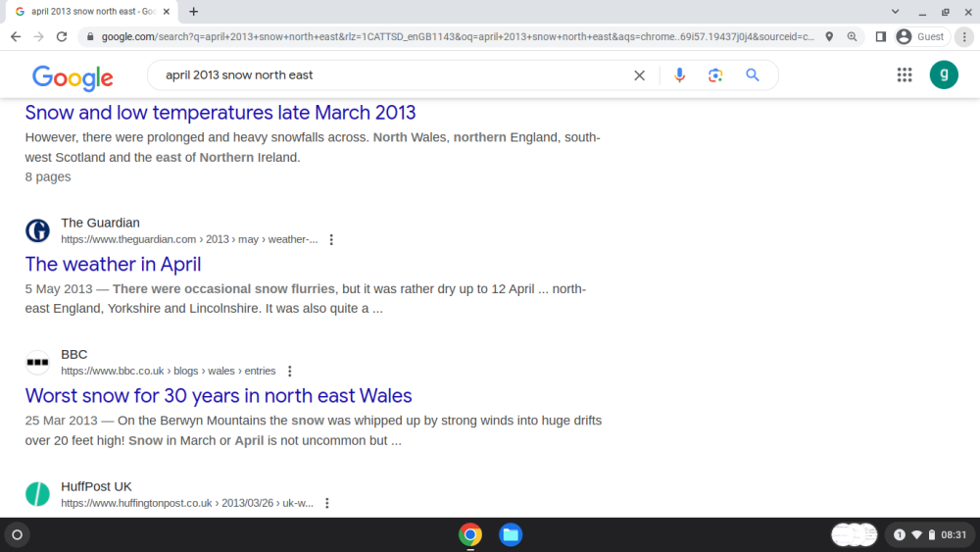Viewport: 980px width, 552px height.
Task: Click The Guardian favicon
Action: coord(37,230)
